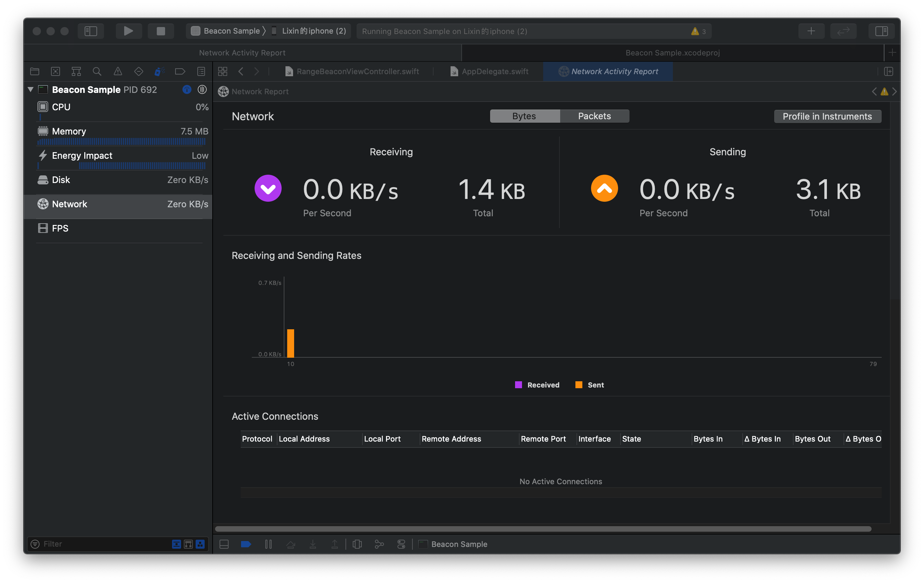Deactivate breakpoints in debug bar
The image size is (924, 583).
[246, 544]
